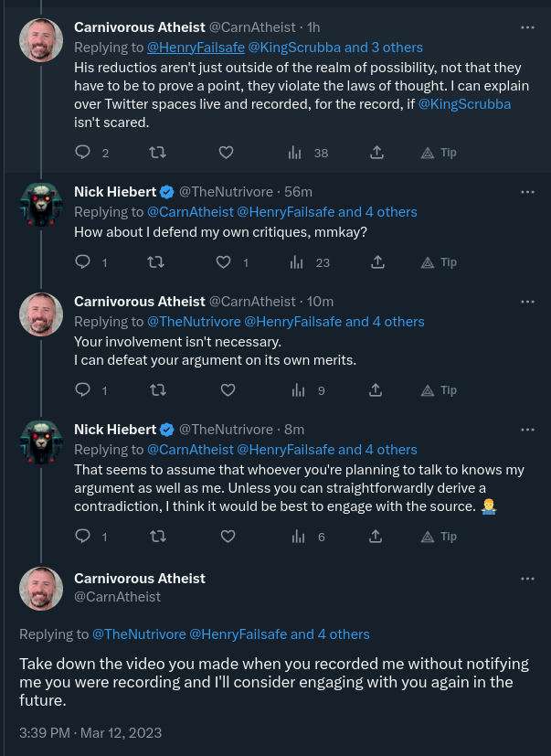Open Carnivorous Atheist's avatar on the main tweet

(x=41, y=588)
